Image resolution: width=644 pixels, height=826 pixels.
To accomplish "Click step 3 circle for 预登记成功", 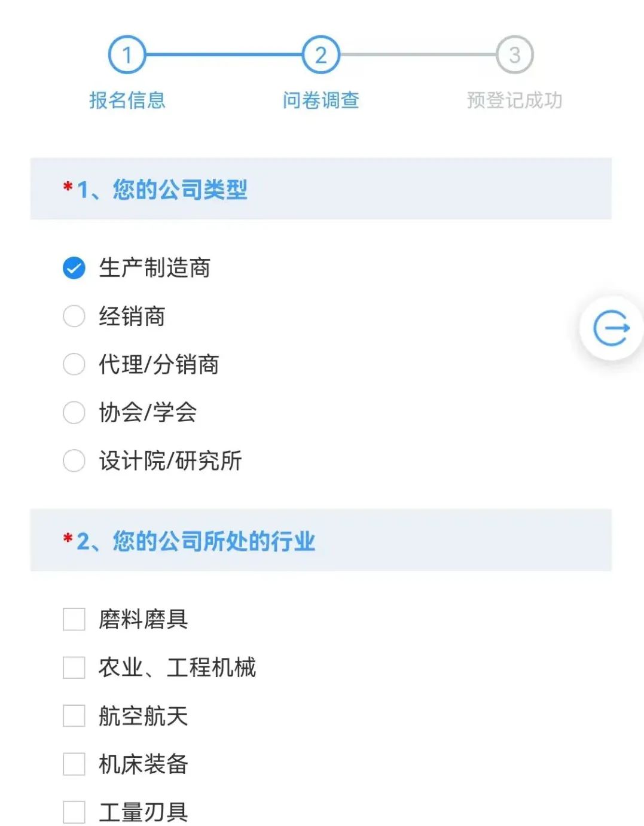I will 514,55.
